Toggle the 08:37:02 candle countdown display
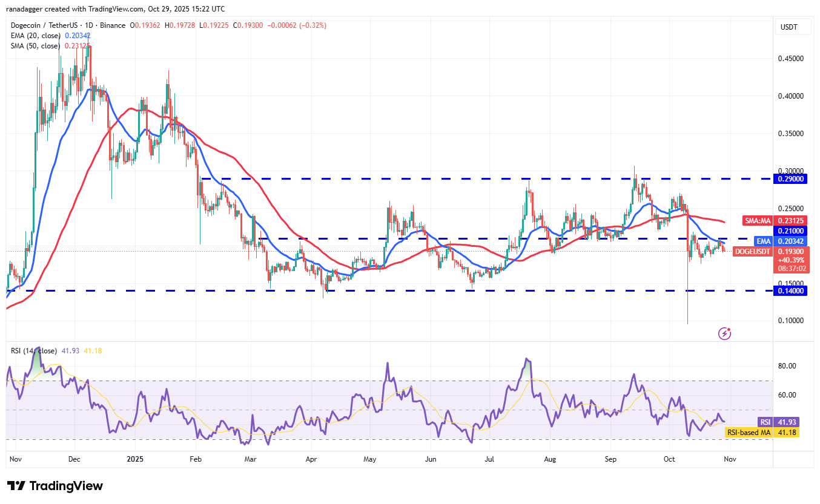Image resolution: width=820 pixels, height=504 pixels. point(791,267)
